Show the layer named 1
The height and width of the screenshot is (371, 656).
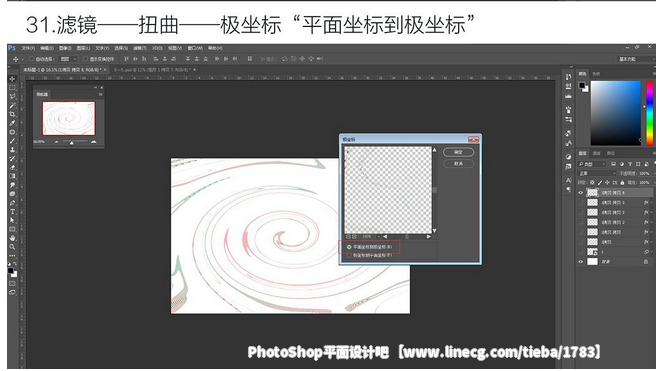pyautogui.click(x=581, y=252)
